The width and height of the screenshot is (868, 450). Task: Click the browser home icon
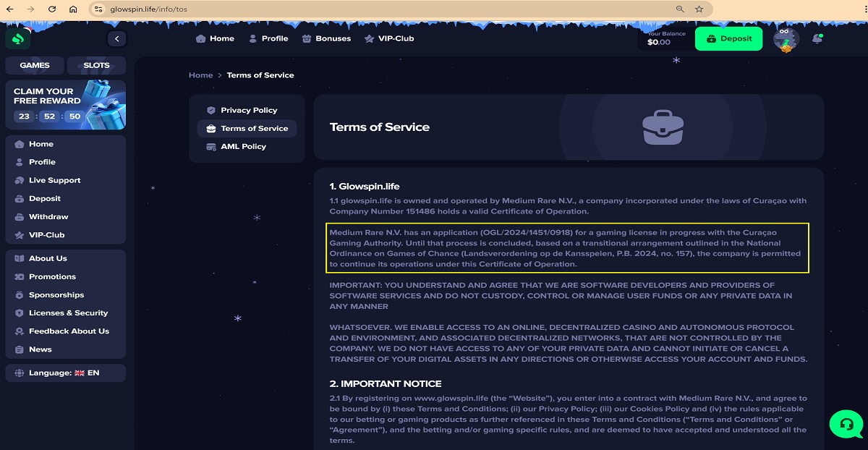(73, 9)
